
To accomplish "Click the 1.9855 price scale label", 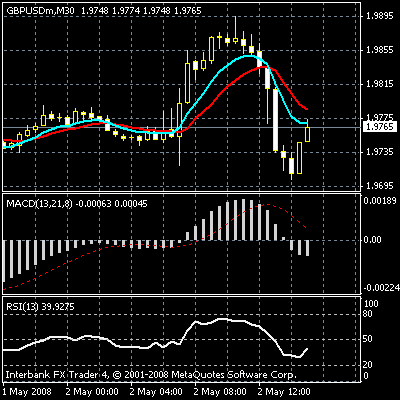I will point(380,50).
